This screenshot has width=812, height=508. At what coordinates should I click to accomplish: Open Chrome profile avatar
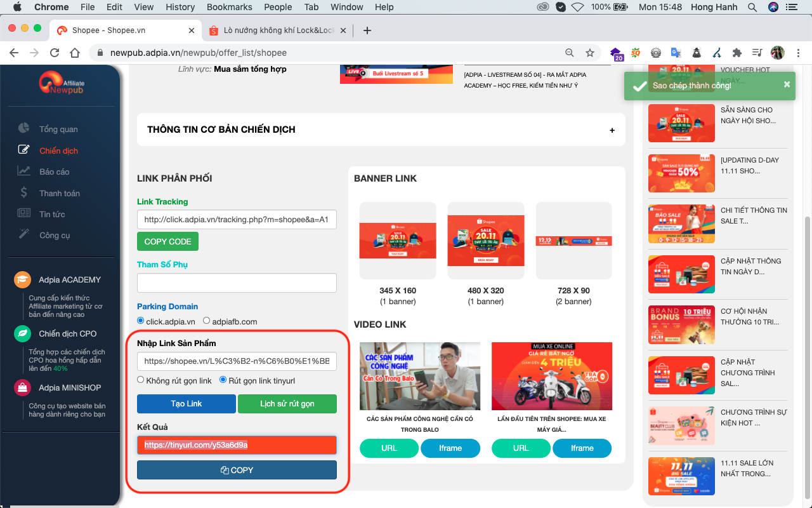click(x=777, y=53)
